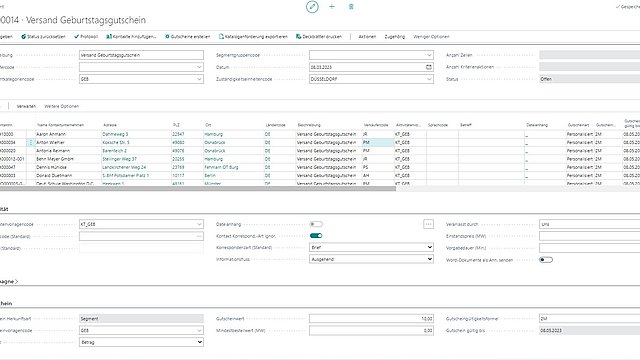Click the Gutscheingültigkeitsformel field 2M
640x360 pixels.
pos(589,319)
